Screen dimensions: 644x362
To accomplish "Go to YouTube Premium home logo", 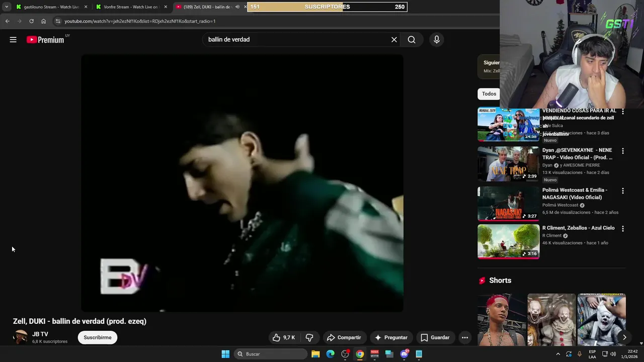I will [45, 40].
